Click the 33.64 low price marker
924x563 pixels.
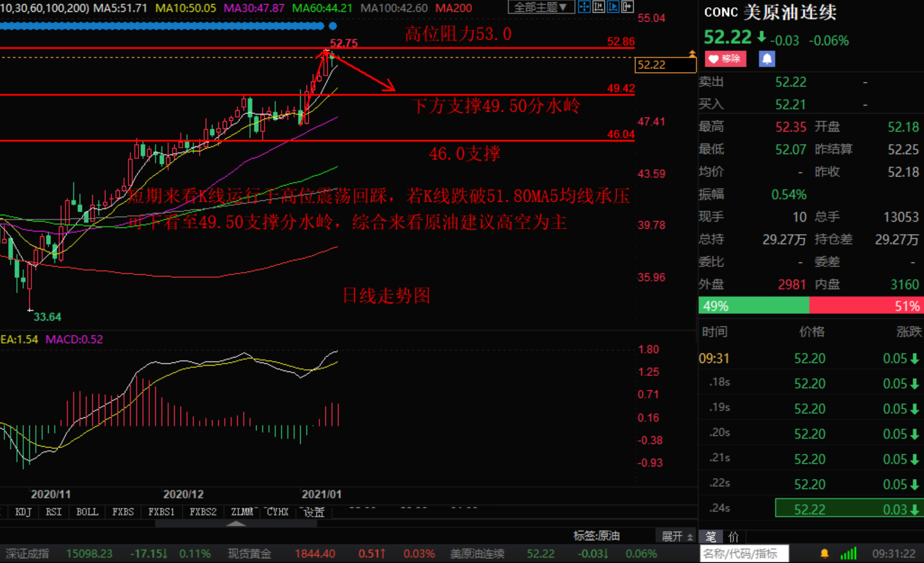(x=47, y=317)
